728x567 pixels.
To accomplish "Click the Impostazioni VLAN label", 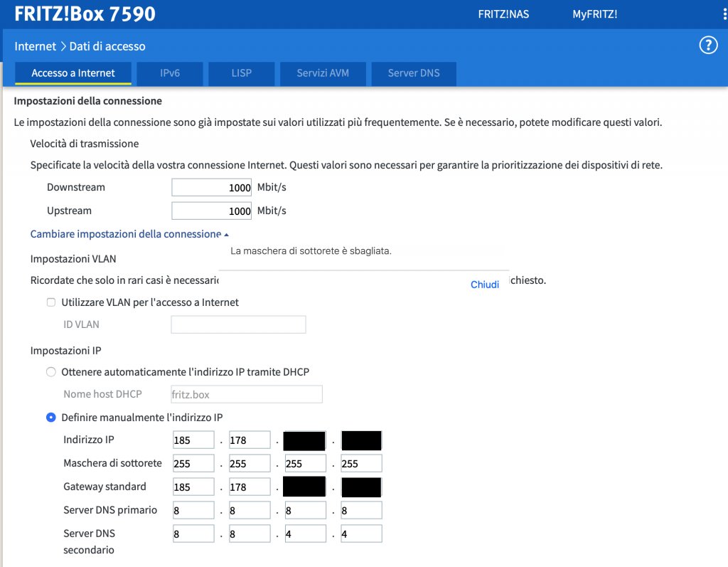I will (73, 259).
